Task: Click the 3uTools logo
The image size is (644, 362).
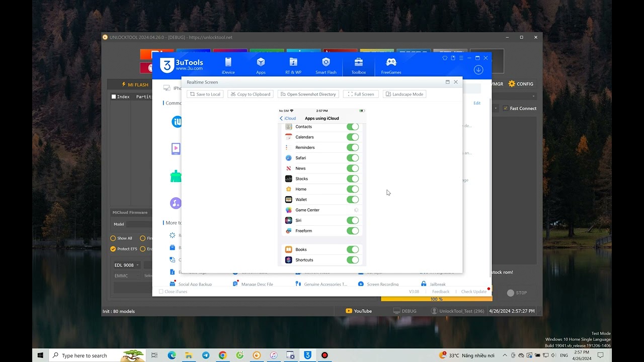Action: coord(182,65)
